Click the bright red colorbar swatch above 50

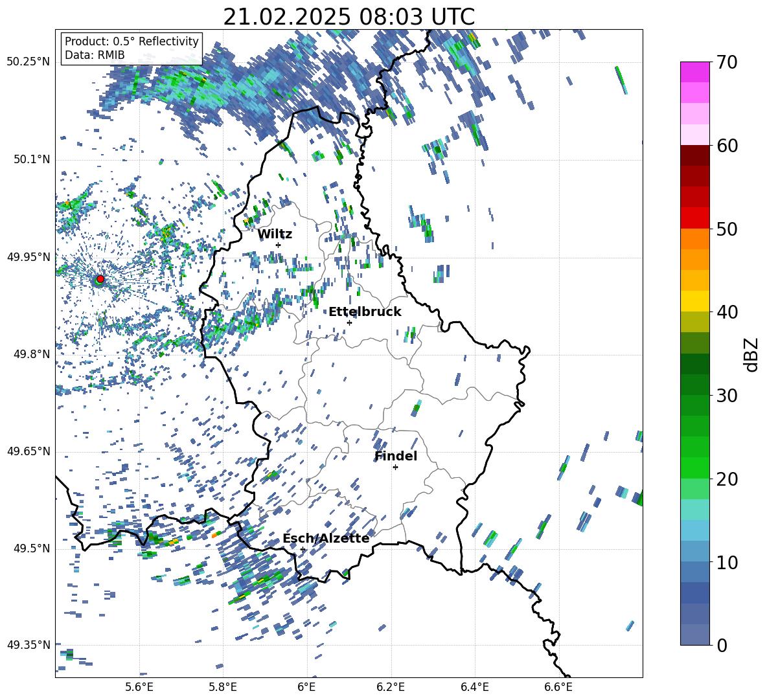pyautogui.click(x=694, y=218)
